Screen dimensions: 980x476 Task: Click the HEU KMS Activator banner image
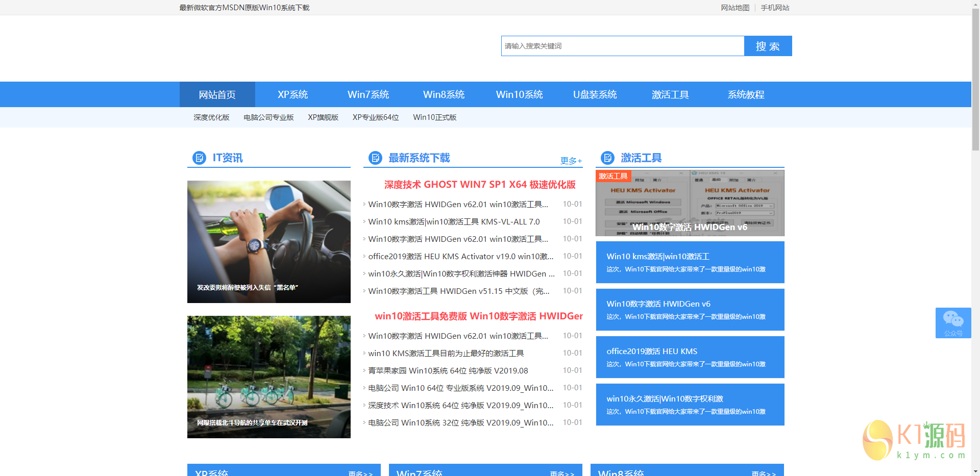pos(690,203)
